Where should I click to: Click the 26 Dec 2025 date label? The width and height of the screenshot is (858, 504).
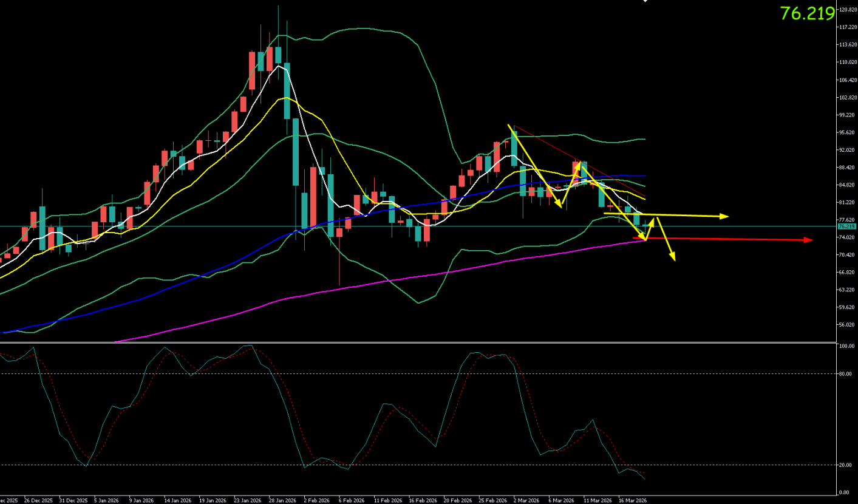click(x=38, y=500)
